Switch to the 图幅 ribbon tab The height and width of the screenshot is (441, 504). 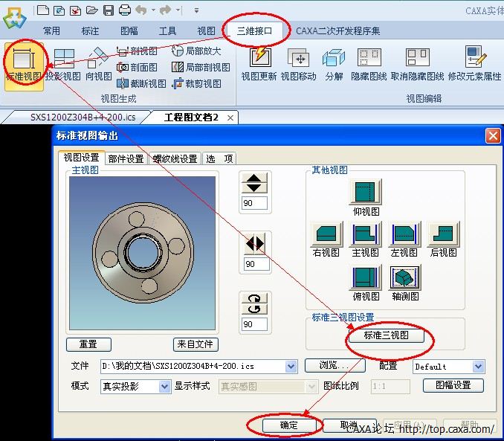tap(129, 31)
